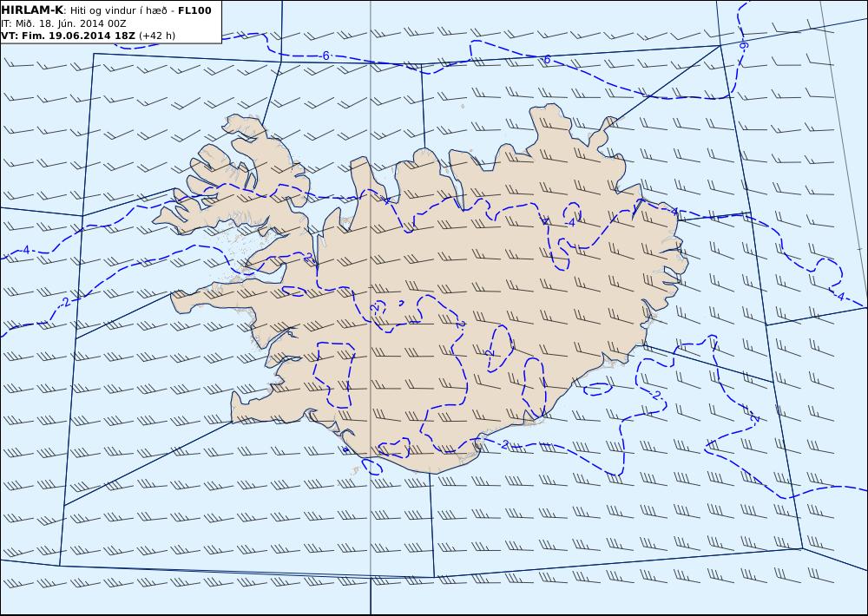
Task: Select the (+42 h) forecast offset text
Action: pyautogui.click(x=157, y=36)
